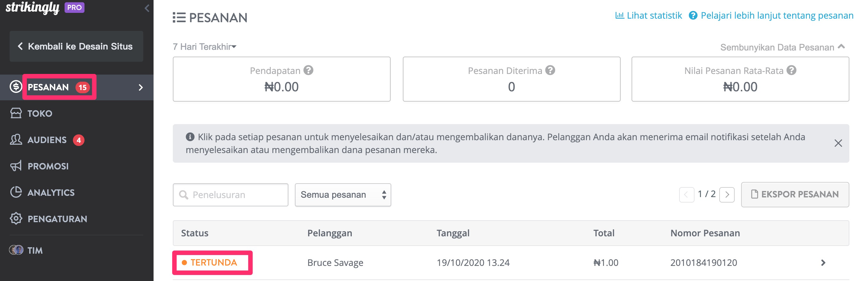The height and width of the screenshot is (281, 868).
Task: Focus the Penelusuran search field
Action: (230, 195)
